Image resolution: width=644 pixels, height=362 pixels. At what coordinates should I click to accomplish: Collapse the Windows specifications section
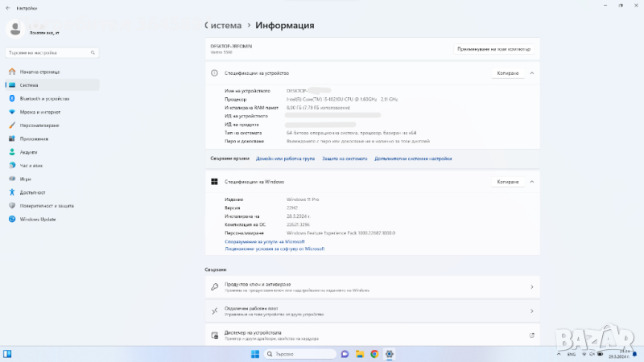tap(531, 182)
